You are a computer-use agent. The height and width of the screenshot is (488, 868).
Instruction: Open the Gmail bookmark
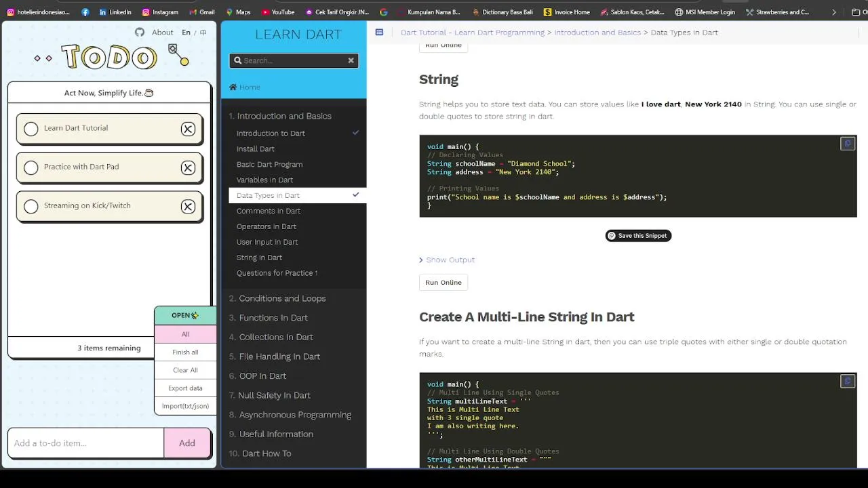pos(201,12)
